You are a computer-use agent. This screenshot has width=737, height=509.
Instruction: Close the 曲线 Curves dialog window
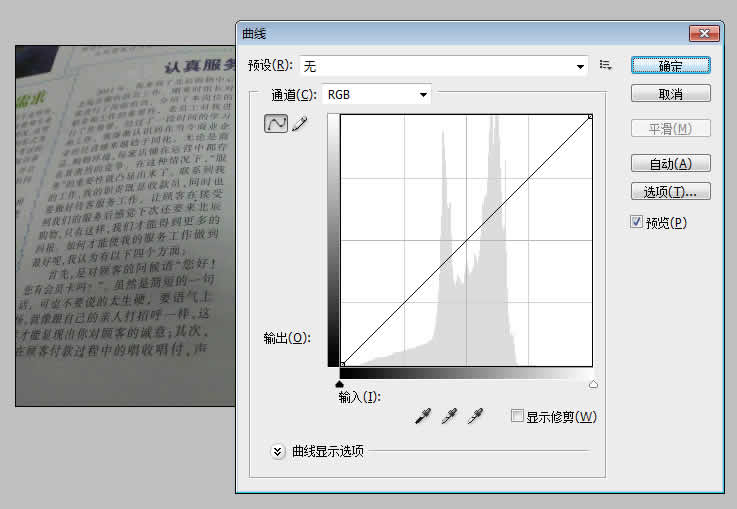tap(704, 33)
